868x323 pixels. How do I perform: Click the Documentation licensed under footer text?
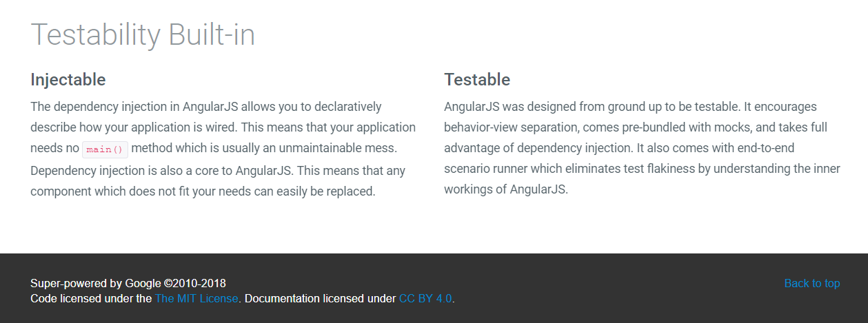(321, 299)
